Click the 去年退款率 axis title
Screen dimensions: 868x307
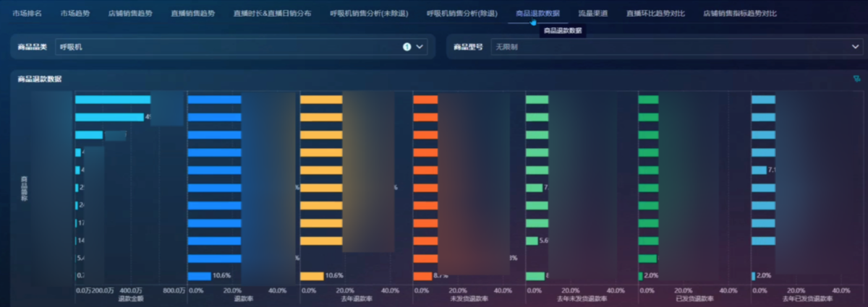click(x=356, y=298)
